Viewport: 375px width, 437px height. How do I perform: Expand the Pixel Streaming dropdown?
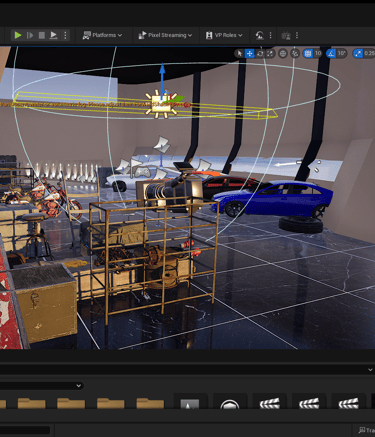pos(165,35)
